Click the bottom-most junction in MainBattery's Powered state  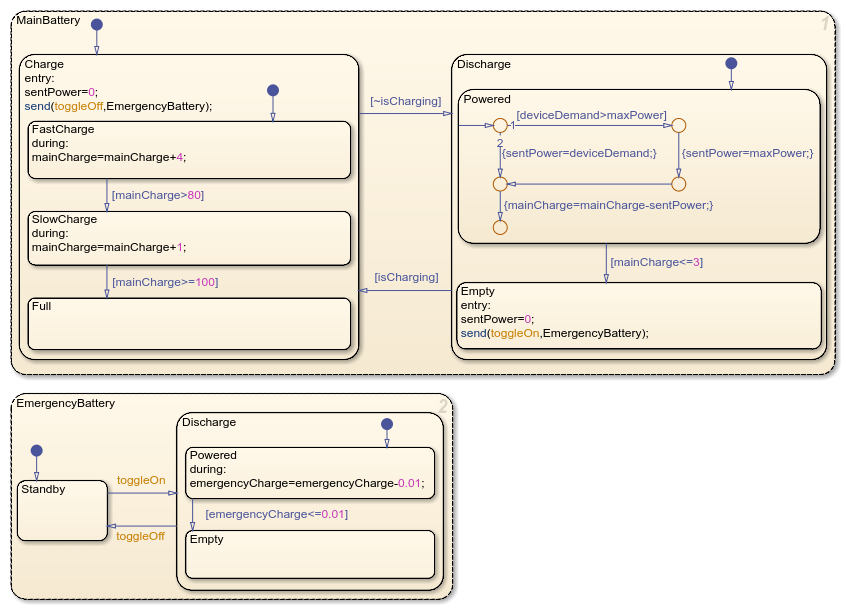point(499,227)
